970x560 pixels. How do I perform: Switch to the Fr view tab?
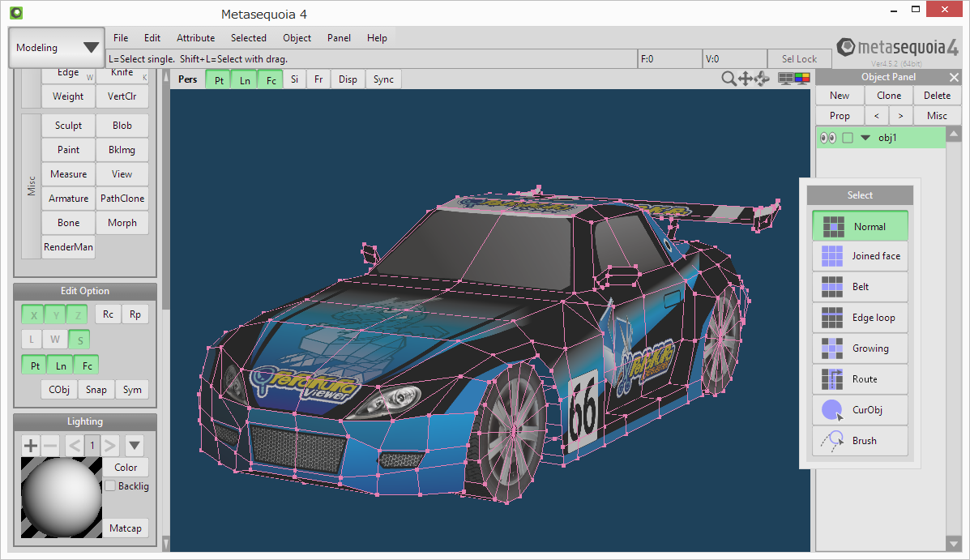pos(318,79)
